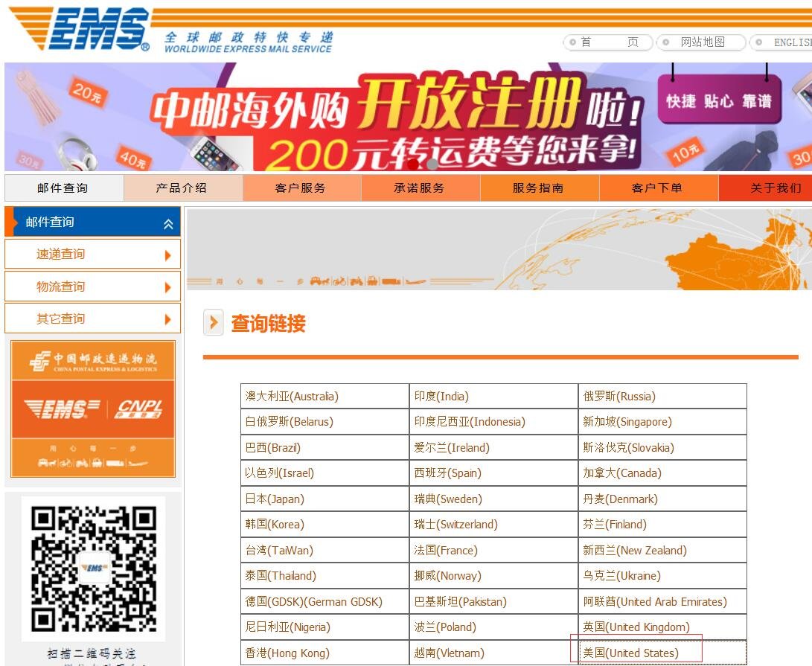This screenshot has width=812, height=666.
Task: Open the 服务指南 menu item
Action: pyautogui.click(x=540, y=188)
